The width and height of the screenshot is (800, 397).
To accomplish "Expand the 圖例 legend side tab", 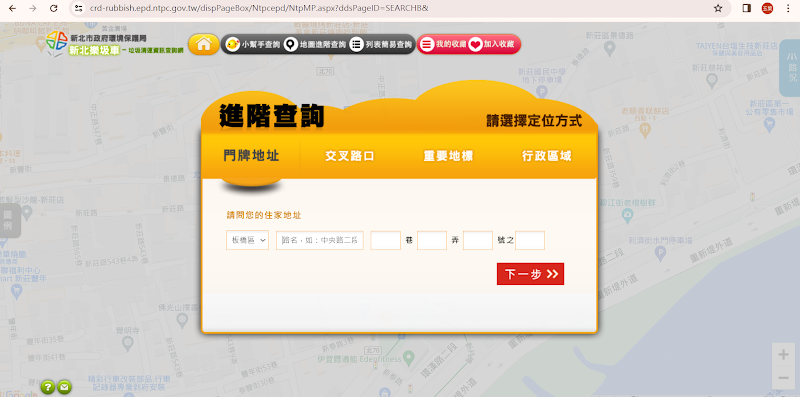I will click(9, 220).
